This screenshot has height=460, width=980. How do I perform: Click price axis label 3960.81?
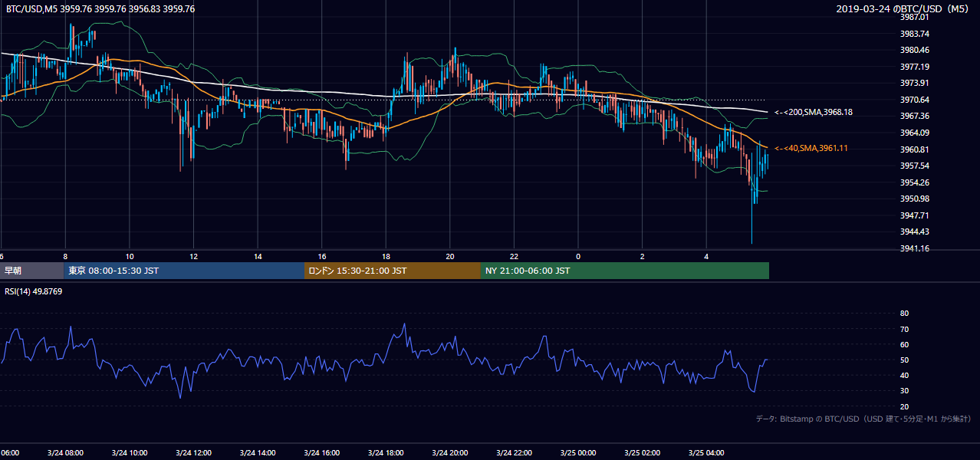coord(914,149)
